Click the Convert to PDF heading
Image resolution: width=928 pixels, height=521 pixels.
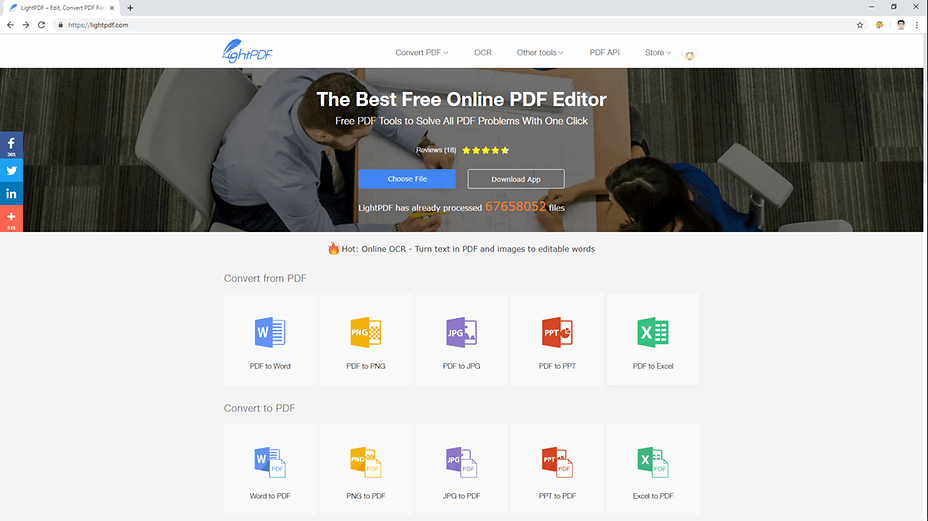pyautogui.click(x=259, y=409)
